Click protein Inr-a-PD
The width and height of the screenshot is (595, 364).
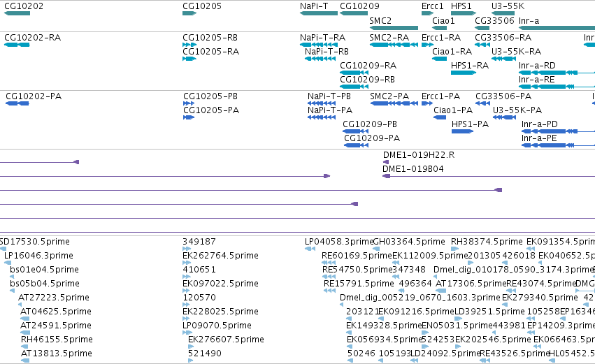tap(539, 124)
